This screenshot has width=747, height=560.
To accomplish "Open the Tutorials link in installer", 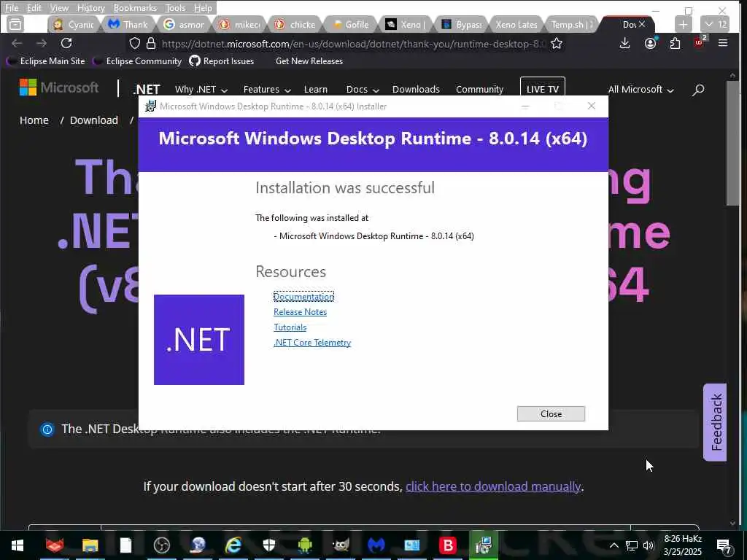I will [290, 327].
